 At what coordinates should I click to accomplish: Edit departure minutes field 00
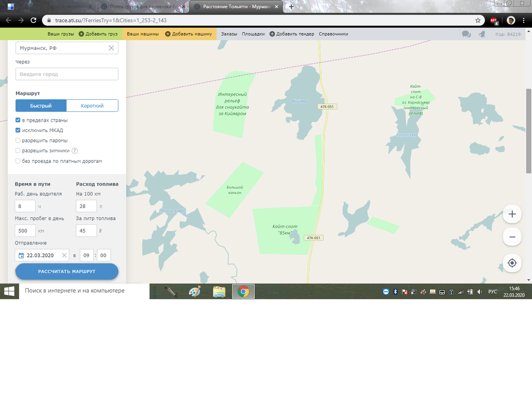point(103,255)
